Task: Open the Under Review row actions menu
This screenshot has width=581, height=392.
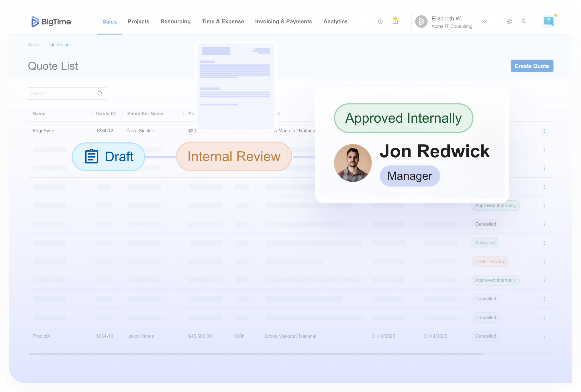Action: pos(544,262)
